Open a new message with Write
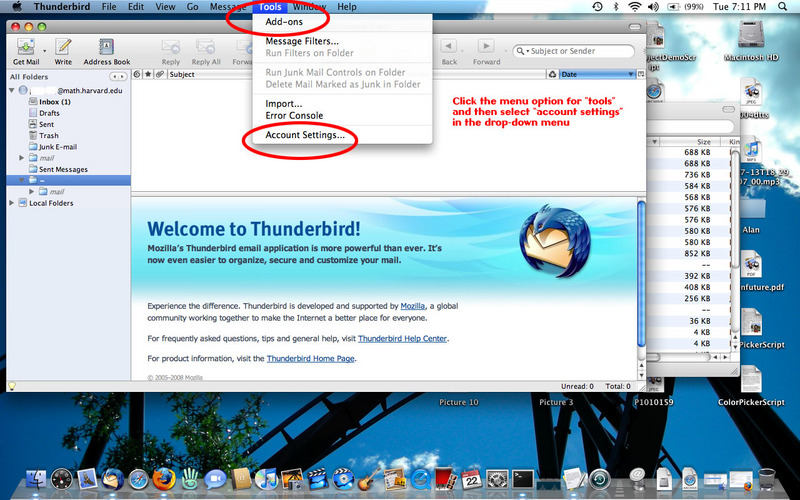The width and height of the screenshot is (800, 500). coord(63,47)
